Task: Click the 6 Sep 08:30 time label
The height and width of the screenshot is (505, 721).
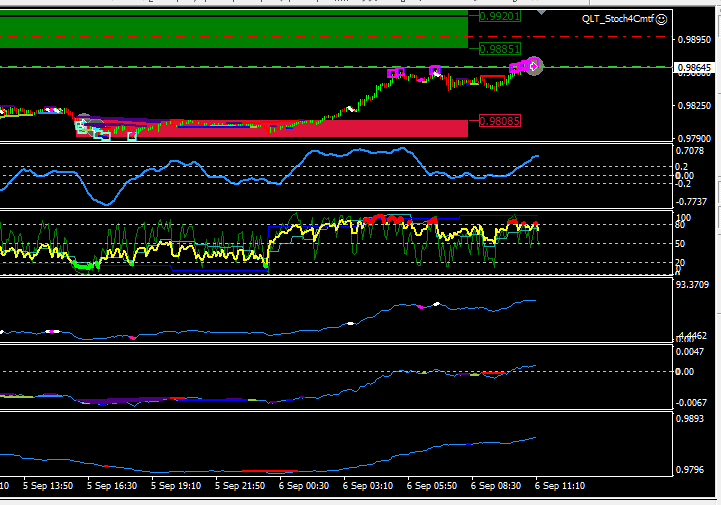Action: click(x=496, y=486)
